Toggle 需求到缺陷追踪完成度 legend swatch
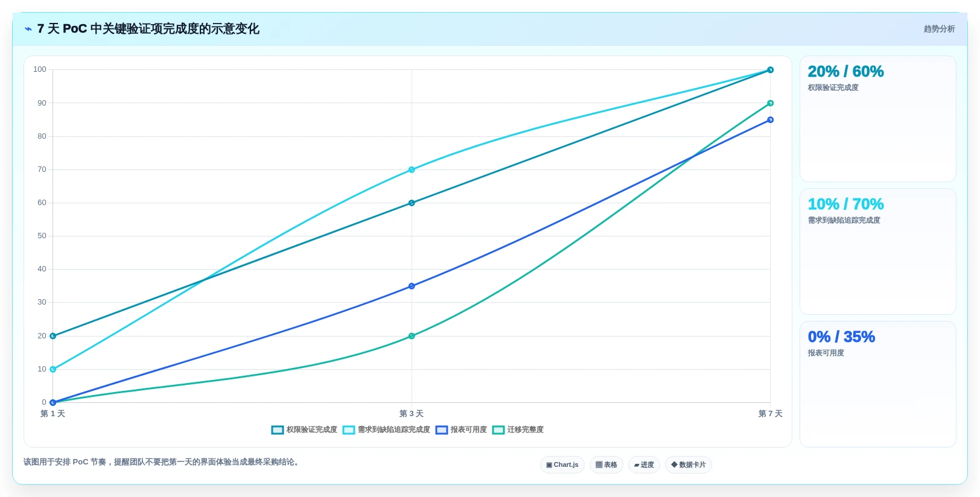 (349, 430)
